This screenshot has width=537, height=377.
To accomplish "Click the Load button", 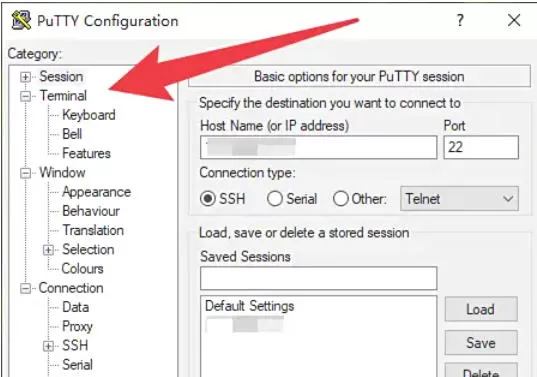I will pyautogui.click(x=481, y=309).
